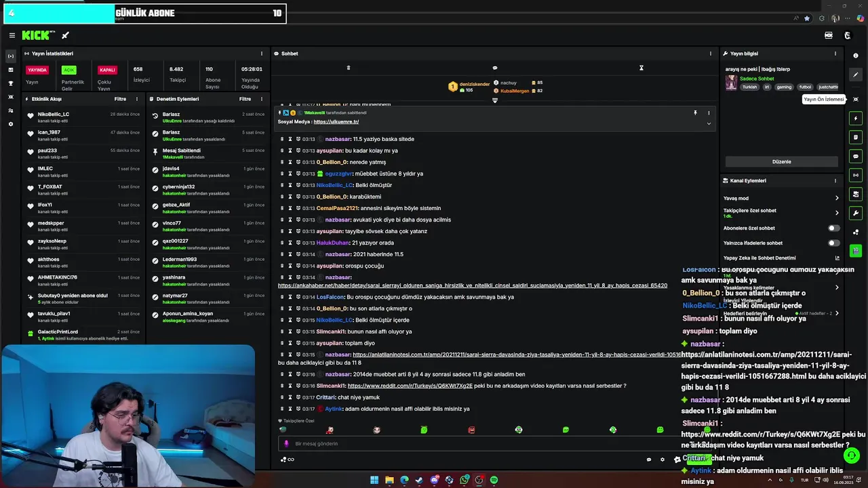Click the futbol tag in Yayın bilgisi
The height and width of the screenshot is (488, 868).
pos(805,87)
